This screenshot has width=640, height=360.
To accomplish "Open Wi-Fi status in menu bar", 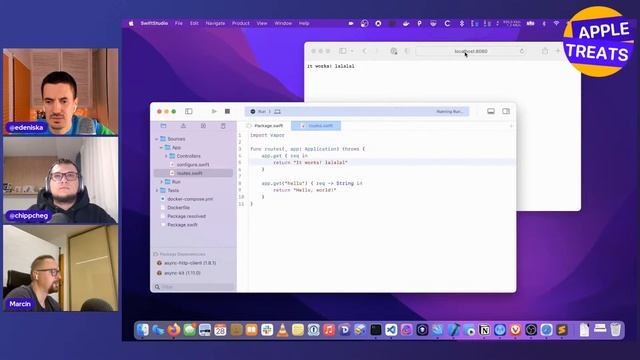I will click(x=556, y=24).
